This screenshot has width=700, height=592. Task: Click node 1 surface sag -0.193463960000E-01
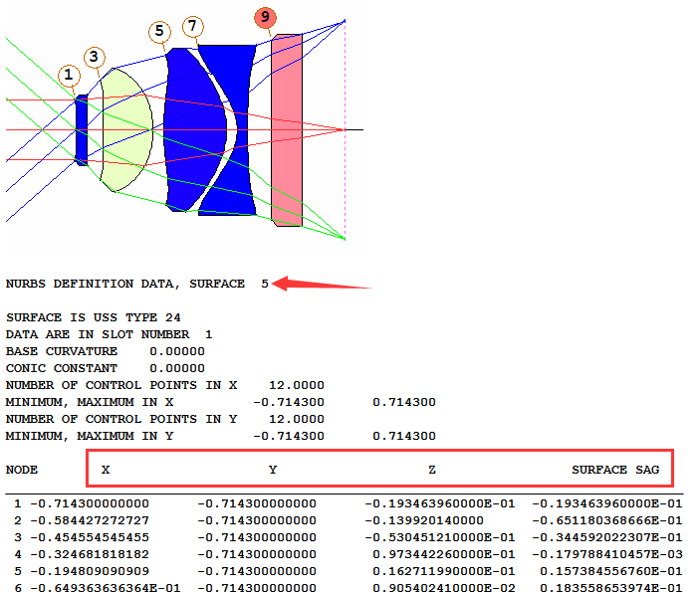[607, 503]
